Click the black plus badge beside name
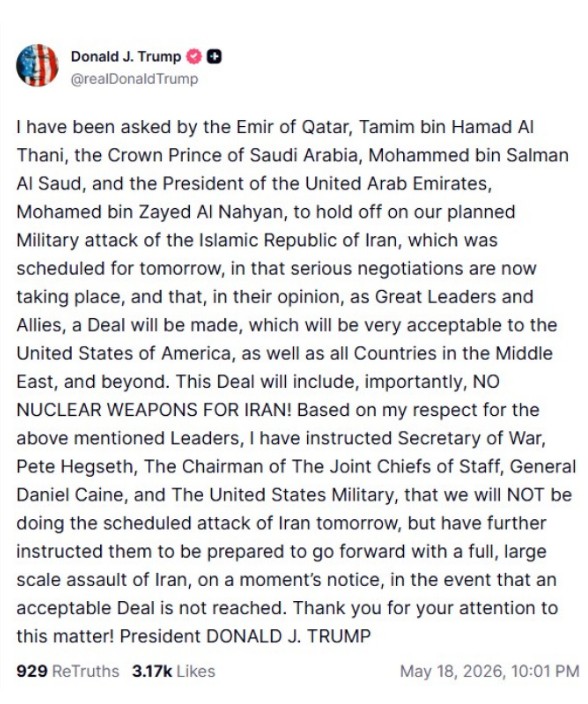 (x=214, y=57)
